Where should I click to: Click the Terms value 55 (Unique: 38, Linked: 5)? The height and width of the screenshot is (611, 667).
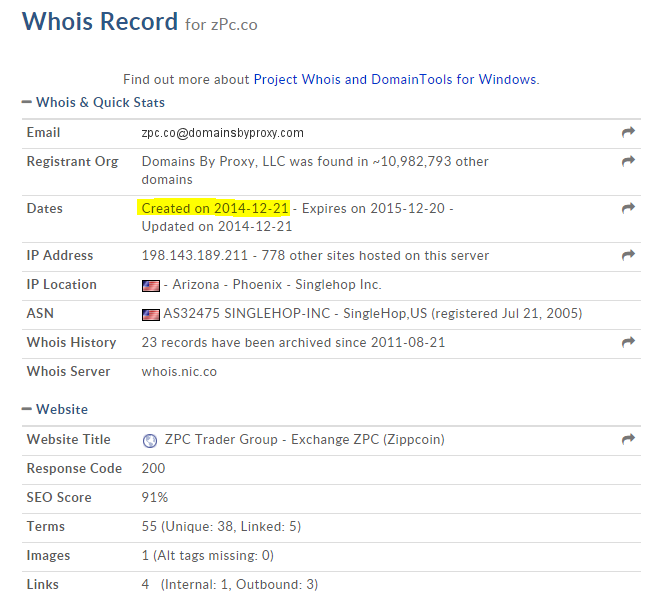[221, 526]
